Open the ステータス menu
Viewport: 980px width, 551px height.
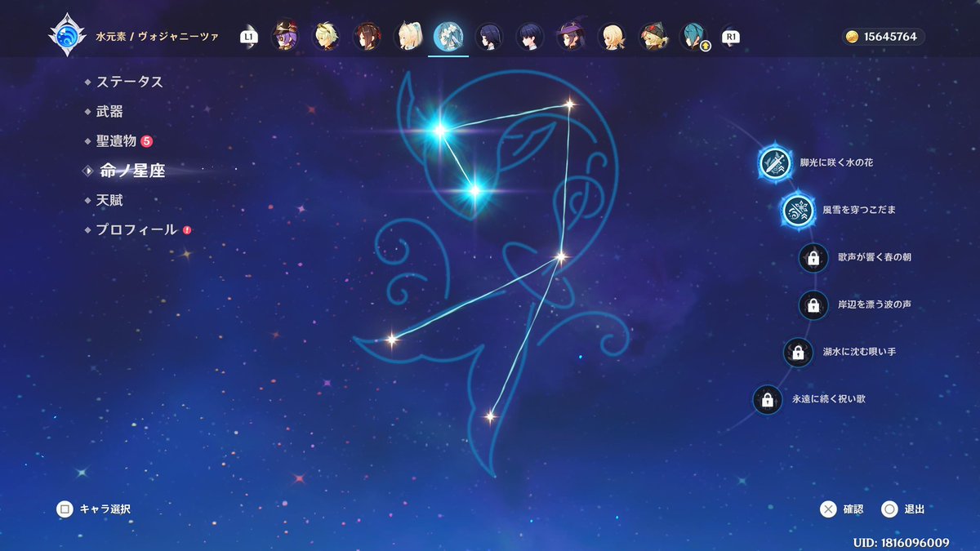coord(129,82)
